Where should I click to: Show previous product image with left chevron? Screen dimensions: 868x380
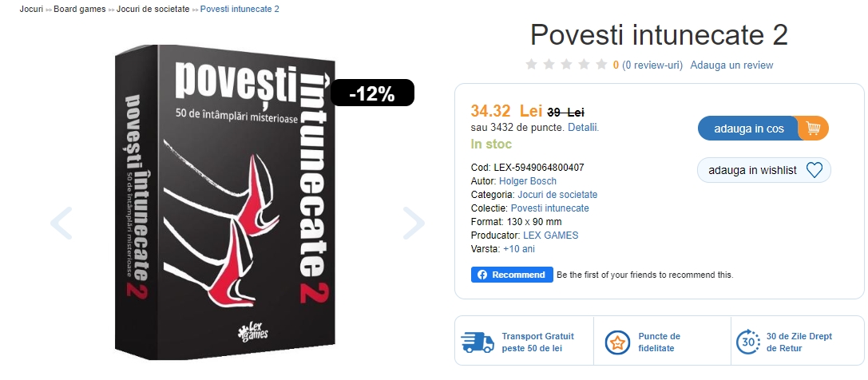pos(61,223)
